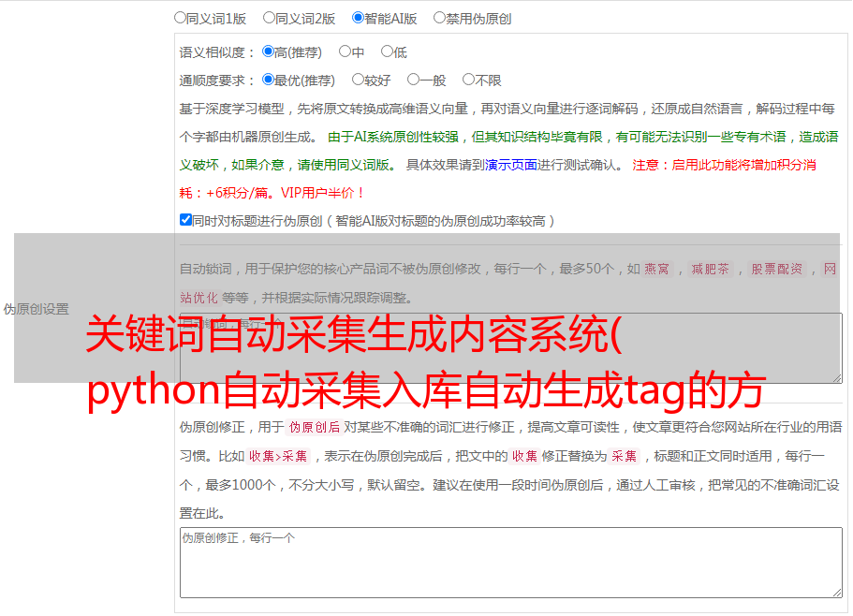Viewport: 853px width, 616px height.
Task: Select 禁用伪原创 radio option
Action: [x=439, y=18]
